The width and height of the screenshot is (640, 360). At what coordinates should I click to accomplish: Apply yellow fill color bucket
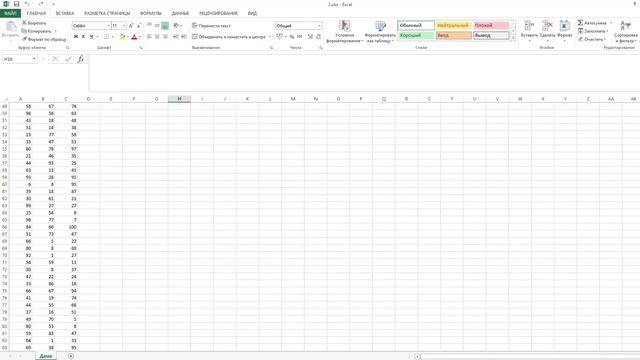click(x=122, y=37)
